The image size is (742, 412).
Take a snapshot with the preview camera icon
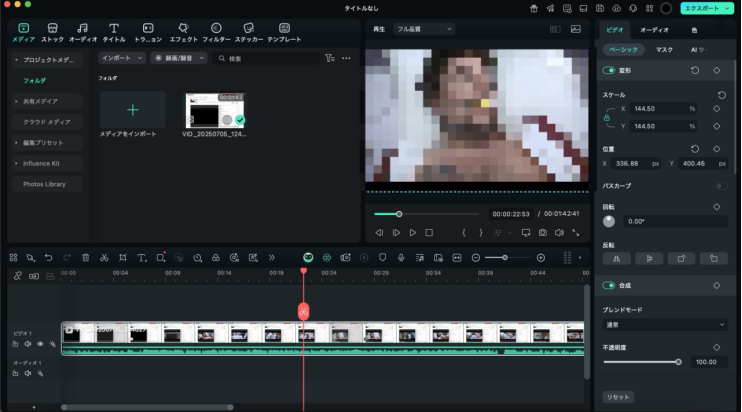[542, 232]
